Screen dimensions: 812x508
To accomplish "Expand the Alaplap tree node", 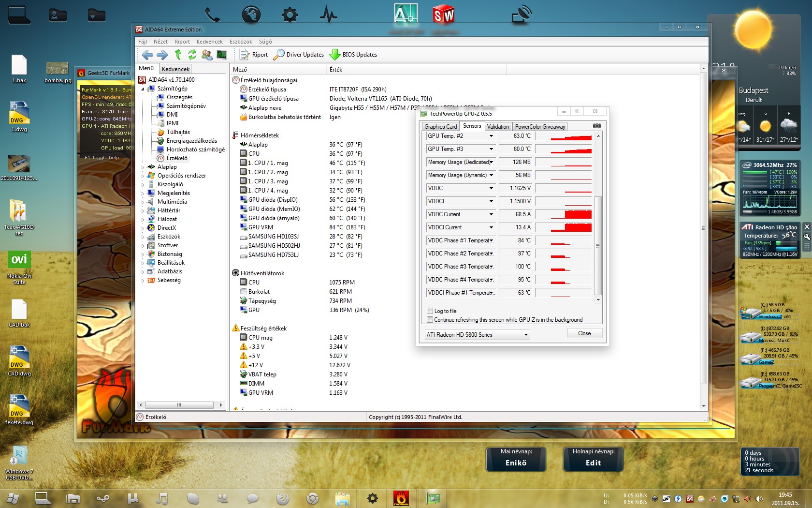I will (x=143, y=167).
